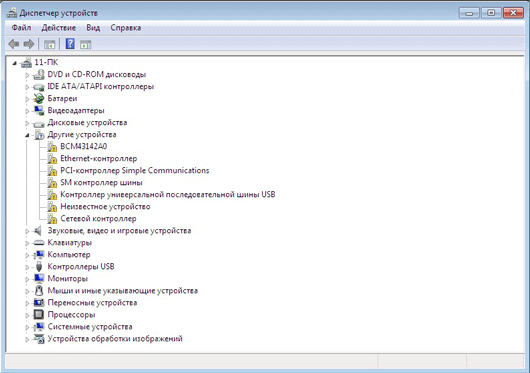Click the warning icon of Ethernet-контроллер
The image size is (530, 373).
(x=52, y=159)
